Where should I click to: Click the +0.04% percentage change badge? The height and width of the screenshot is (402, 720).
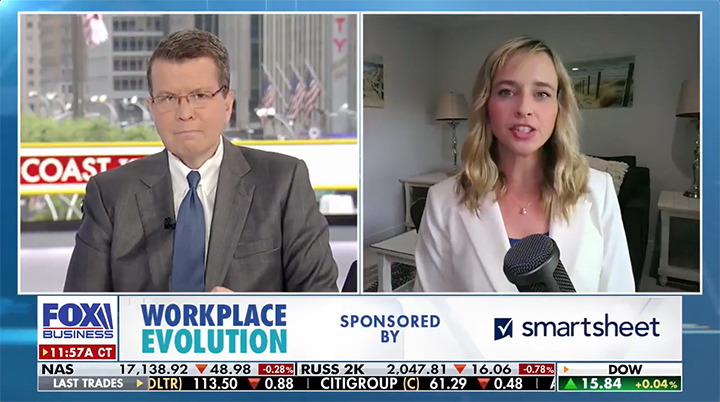pos(656,384)
